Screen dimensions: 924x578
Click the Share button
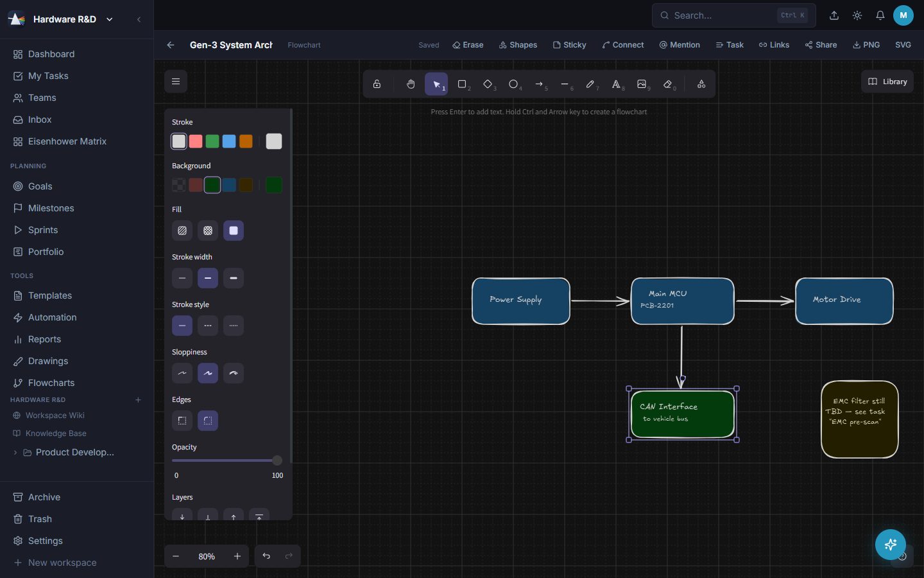[821, 45]
